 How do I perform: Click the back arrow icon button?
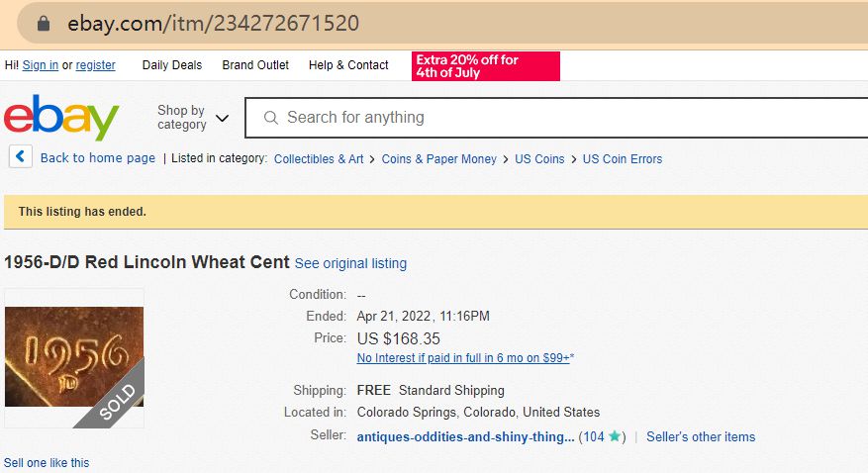click(x=22, y=157)
